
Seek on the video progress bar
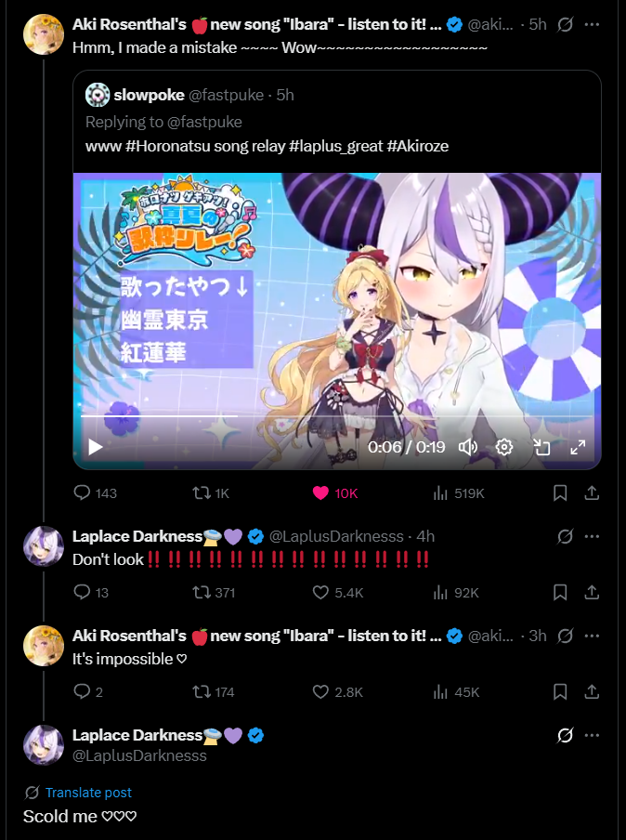[337, 415]
